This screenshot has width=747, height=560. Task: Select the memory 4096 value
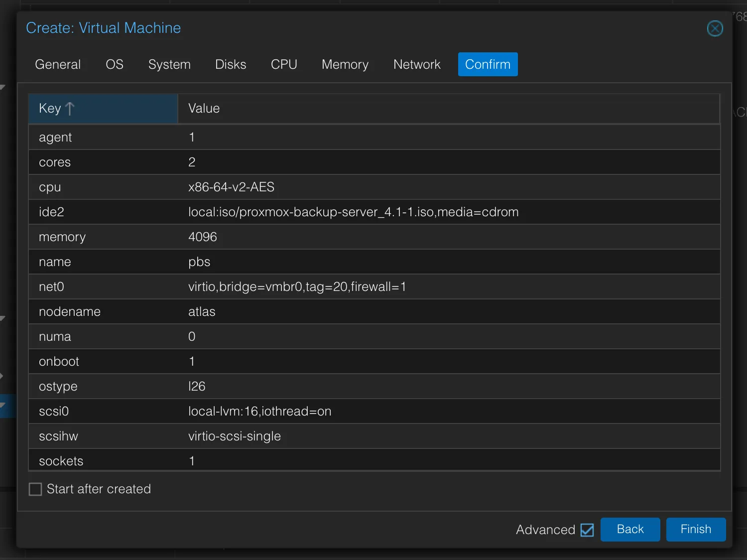coord(203,237)
